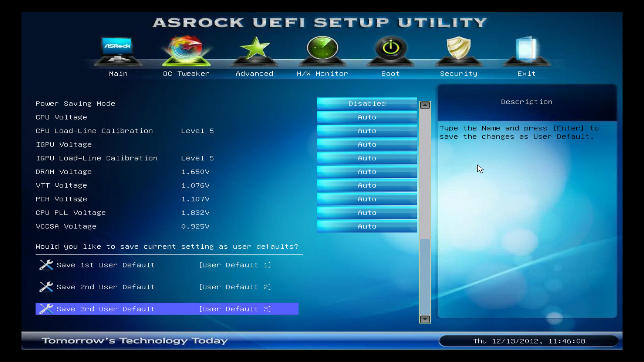Image resolution: width=644 pixels, height=362 pixels.
Task: Switch to the Security tab label
Action: pyautogui.click(x=459, y=74)
